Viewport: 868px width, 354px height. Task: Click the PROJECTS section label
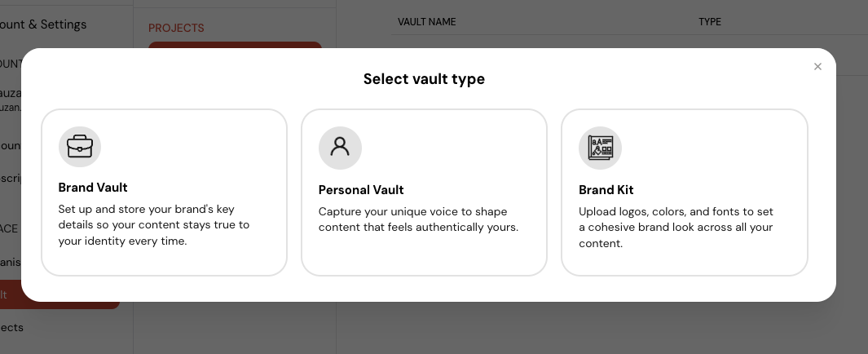pos(176,29)
